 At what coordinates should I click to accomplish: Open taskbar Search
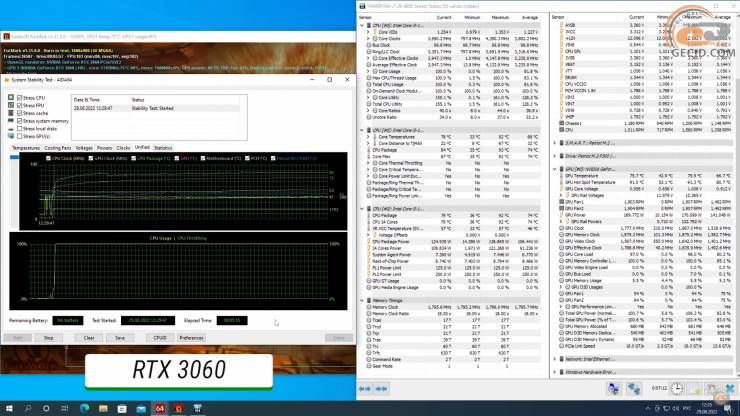(x=28, y=408)
